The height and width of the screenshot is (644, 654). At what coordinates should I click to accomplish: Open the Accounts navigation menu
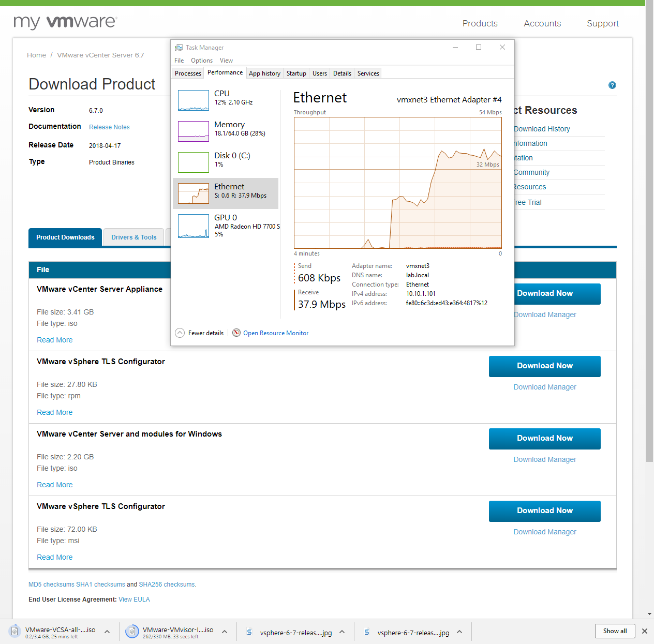coord(542,23)
